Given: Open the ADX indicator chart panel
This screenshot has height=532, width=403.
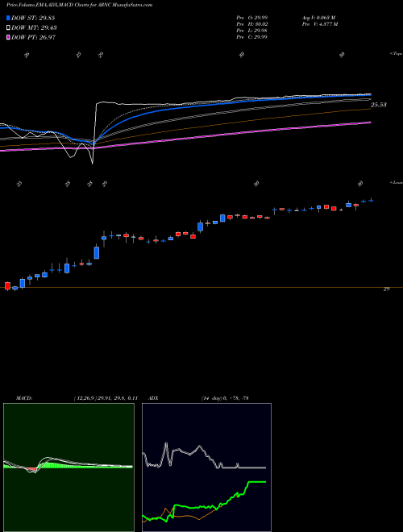Looking at the screenshot, I should click(x=206, y=468).
